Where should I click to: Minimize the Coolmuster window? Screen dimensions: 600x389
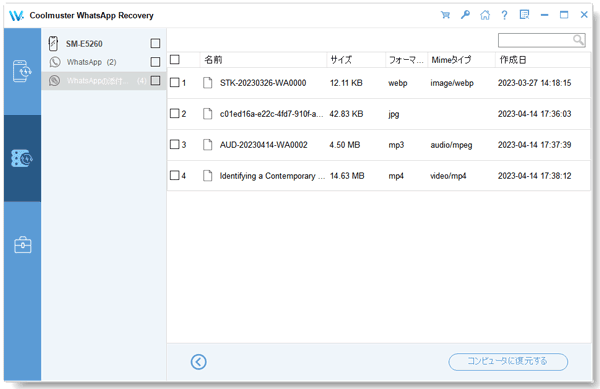click(544, 15)
